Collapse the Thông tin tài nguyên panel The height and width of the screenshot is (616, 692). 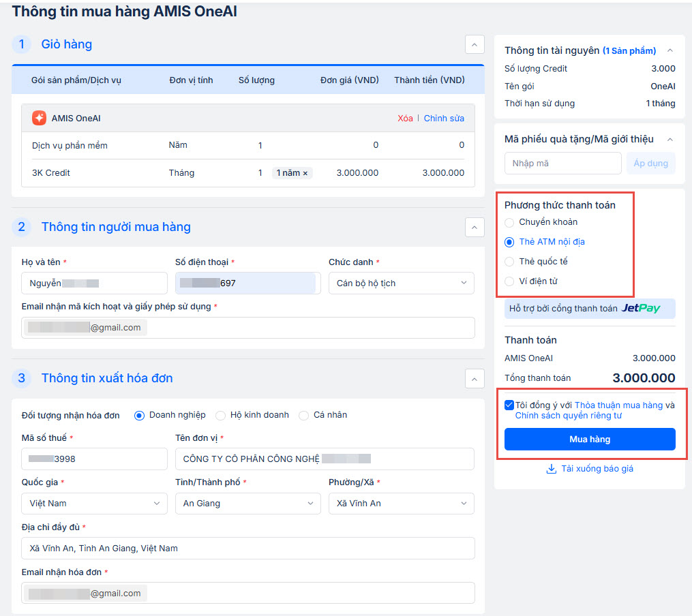pos(670,50)
